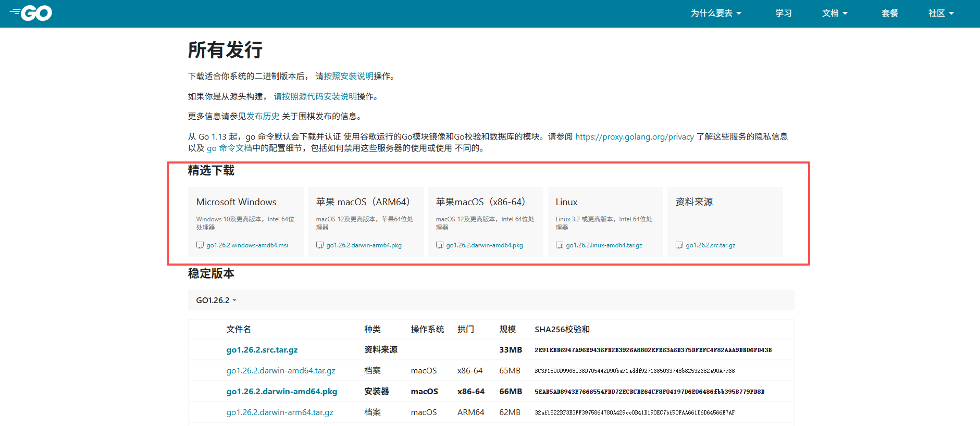Click download icon beside featured go1.26.2.darwin-amd64.pkg
The height and width of the screenshot is (426, 980).
(440, 245)
